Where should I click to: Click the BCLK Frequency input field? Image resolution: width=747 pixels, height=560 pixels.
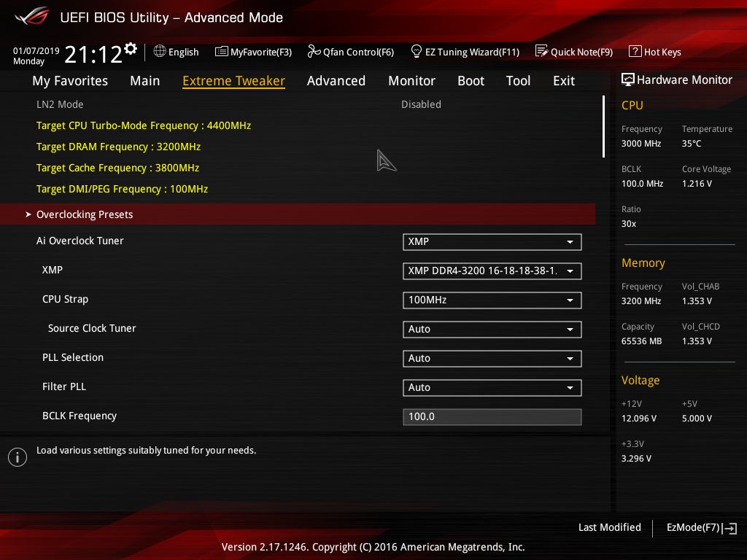[492, 416]
